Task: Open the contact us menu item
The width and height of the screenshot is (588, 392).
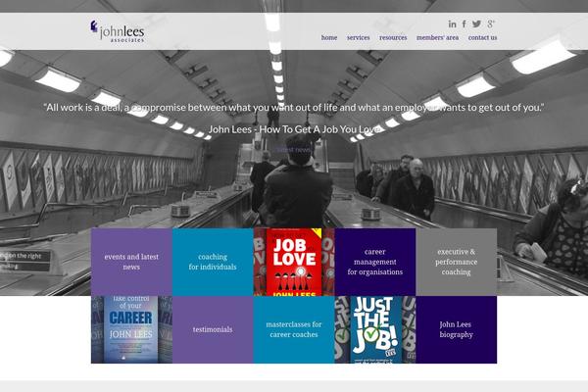Action: 482,37
